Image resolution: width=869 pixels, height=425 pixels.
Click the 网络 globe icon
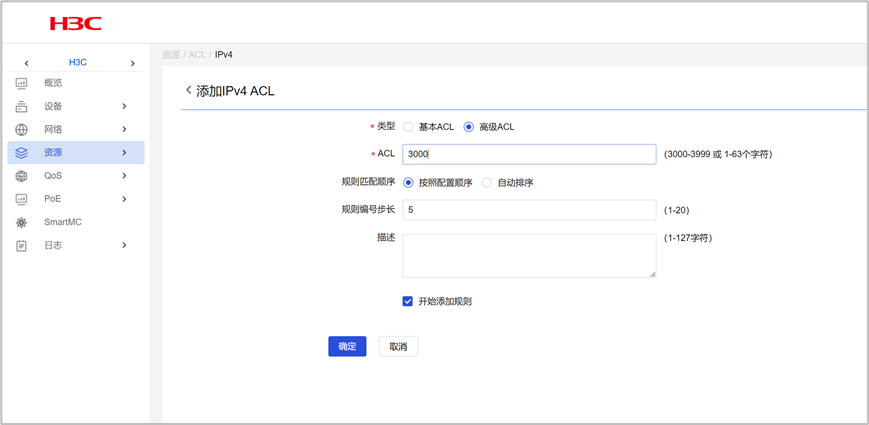point(21,130)
